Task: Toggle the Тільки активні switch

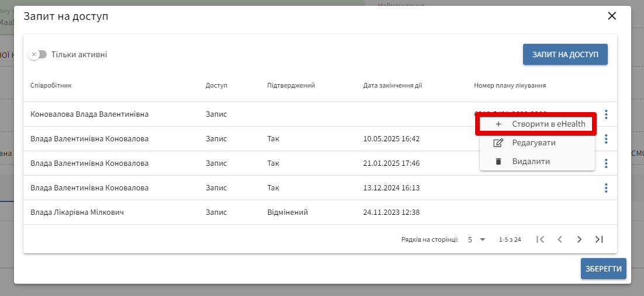Action: (38, 54)
